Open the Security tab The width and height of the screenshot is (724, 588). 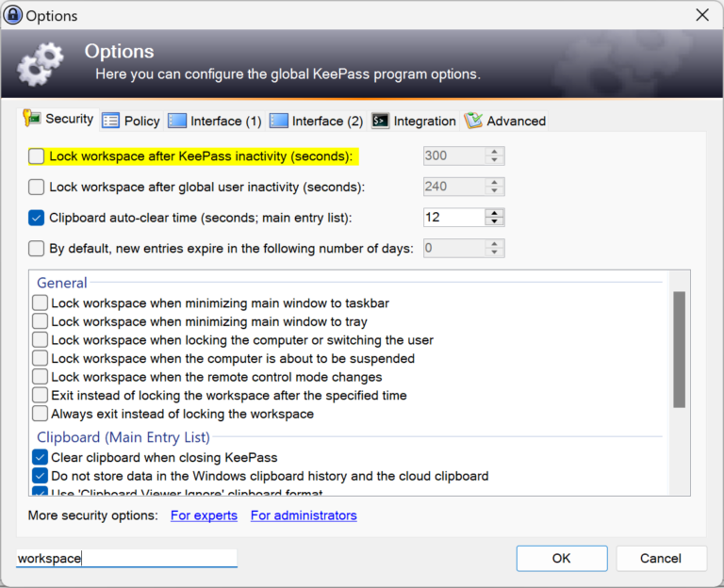58,119
